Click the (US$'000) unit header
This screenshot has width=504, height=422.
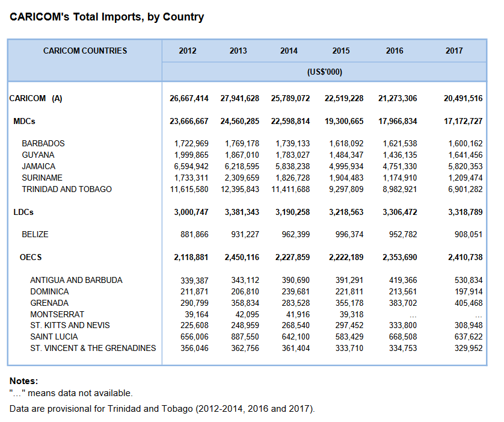coord(324,72)
